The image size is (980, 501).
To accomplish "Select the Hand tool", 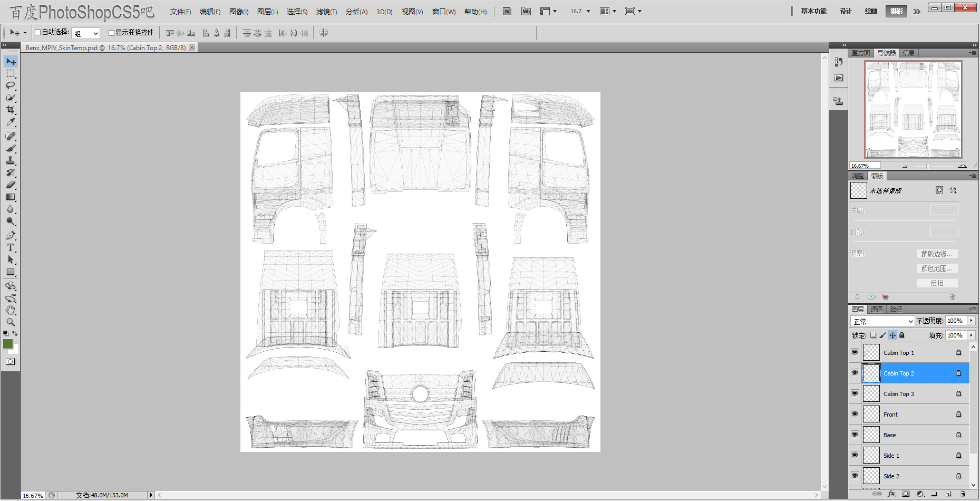I will coord(11,310).
